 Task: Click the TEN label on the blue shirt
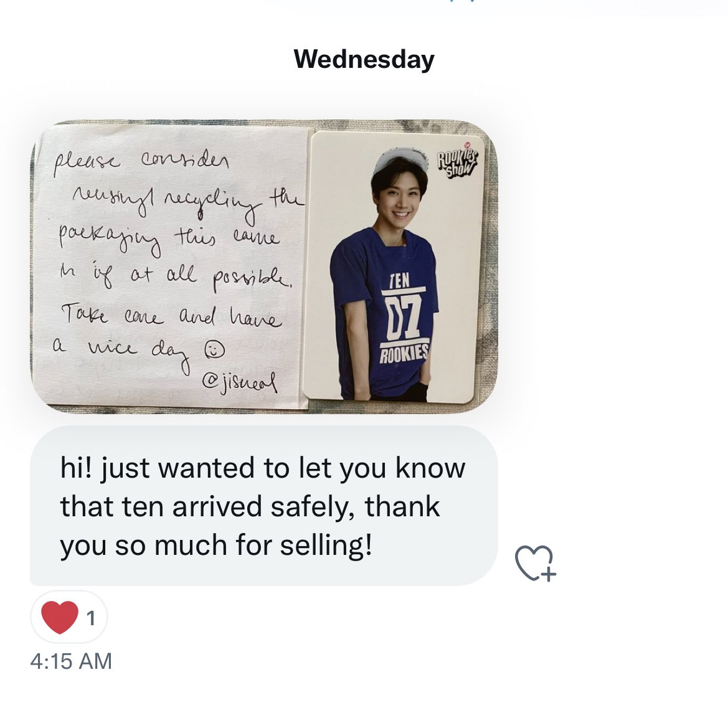(x=400, y=280)
